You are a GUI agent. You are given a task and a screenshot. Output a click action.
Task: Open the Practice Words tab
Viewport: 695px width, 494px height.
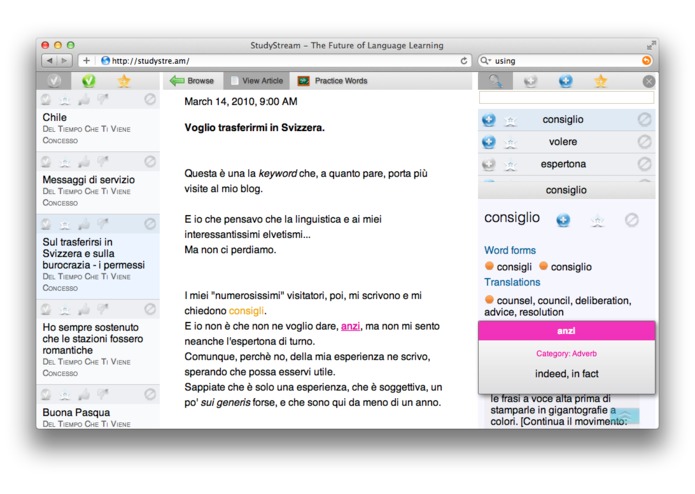(332, 81)
